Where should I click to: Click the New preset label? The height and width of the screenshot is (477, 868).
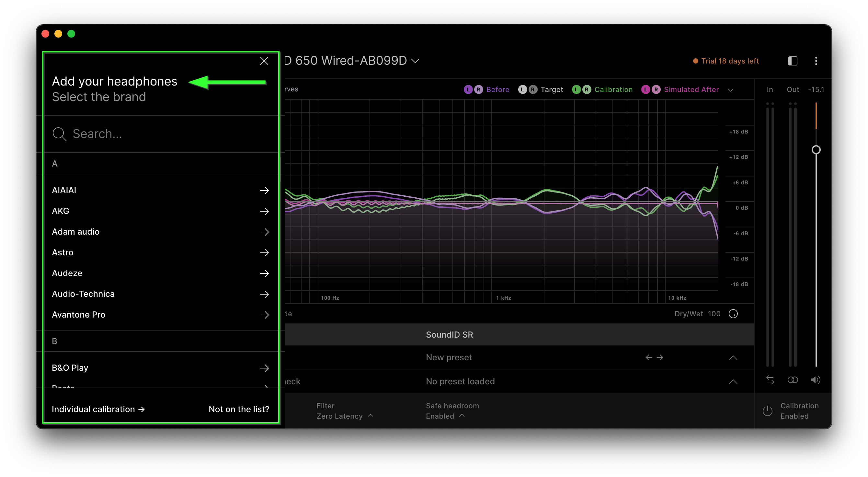(449, 357)
